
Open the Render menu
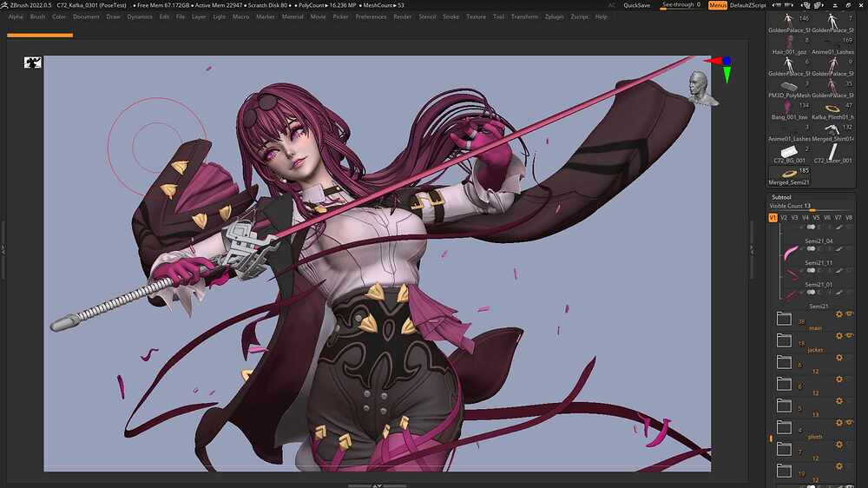coord(403,16)
